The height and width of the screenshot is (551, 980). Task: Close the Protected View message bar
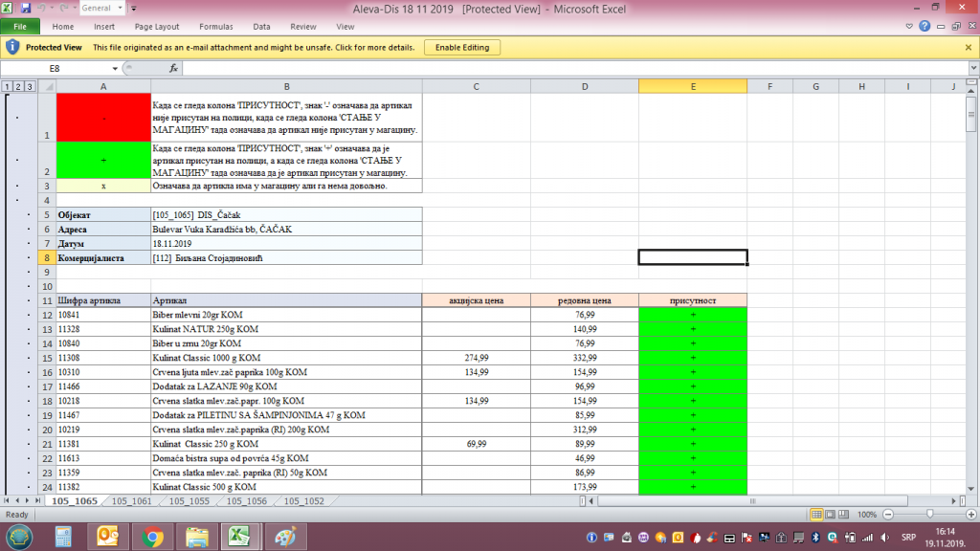click(968, 47)
